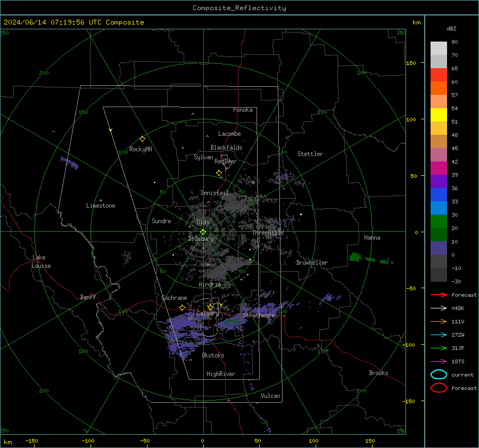
Task: Click the HighRiver city label
Action: (x=221, y=374)
